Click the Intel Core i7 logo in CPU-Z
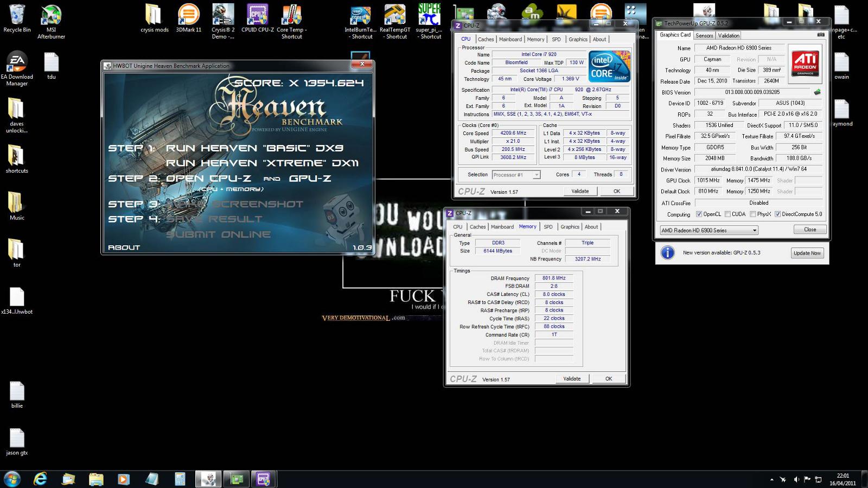Screen dimensions: 868x488 [610, 66]
